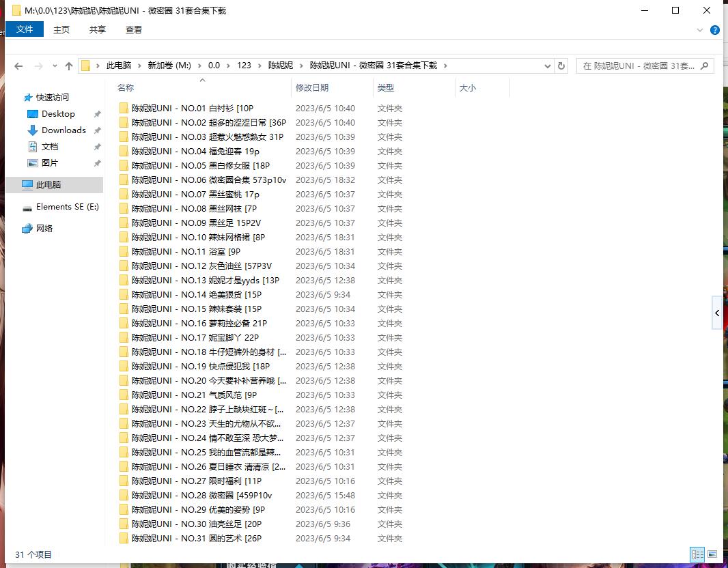728x568 pixels.
Task: Select the NO.01 白衬衫 folder icon
Action: click(124, 108)
